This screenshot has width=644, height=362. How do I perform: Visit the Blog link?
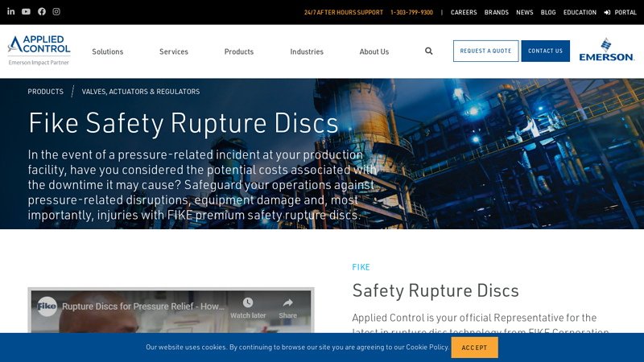coord(548,12)
